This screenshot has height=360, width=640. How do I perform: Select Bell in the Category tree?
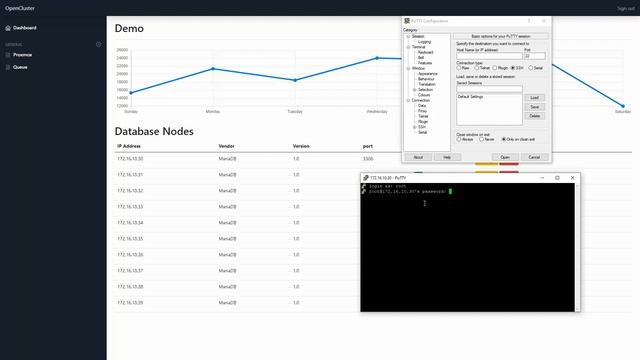click(x=421, y=58)
